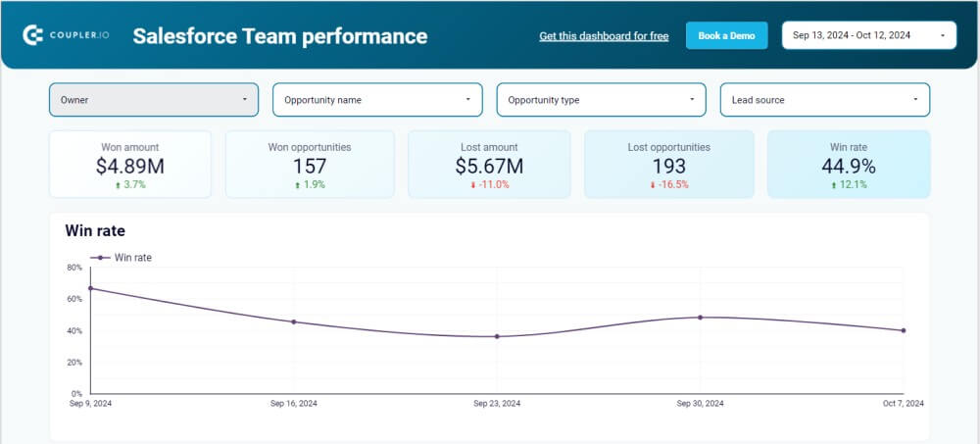Click the down arrow beside -16.5% change

click(x=650, y=184)
